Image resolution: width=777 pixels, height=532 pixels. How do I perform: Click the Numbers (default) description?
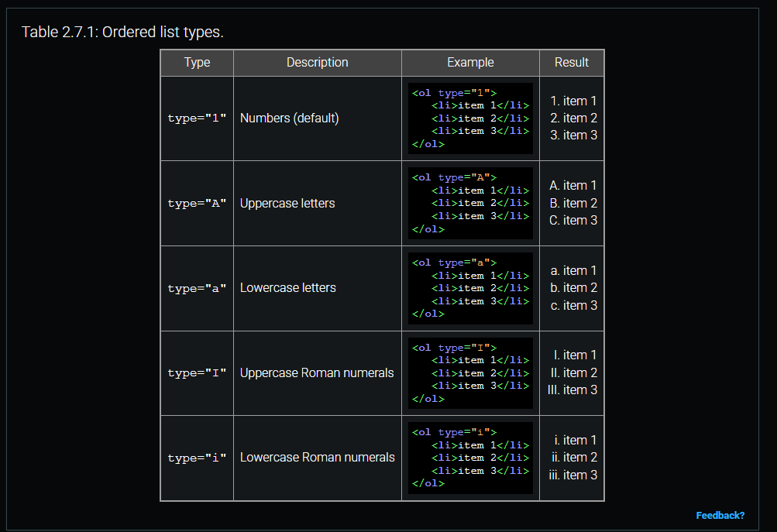point(289,118)
